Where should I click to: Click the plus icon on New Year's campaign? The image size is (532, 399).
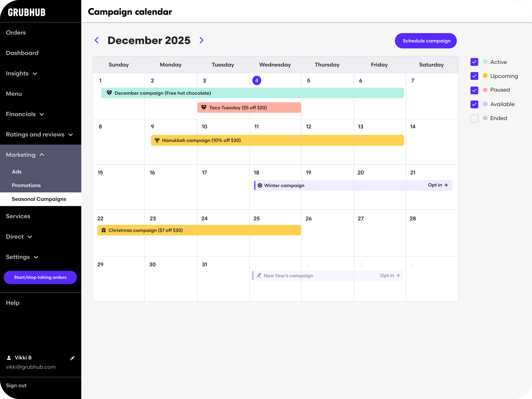(398, 276)
